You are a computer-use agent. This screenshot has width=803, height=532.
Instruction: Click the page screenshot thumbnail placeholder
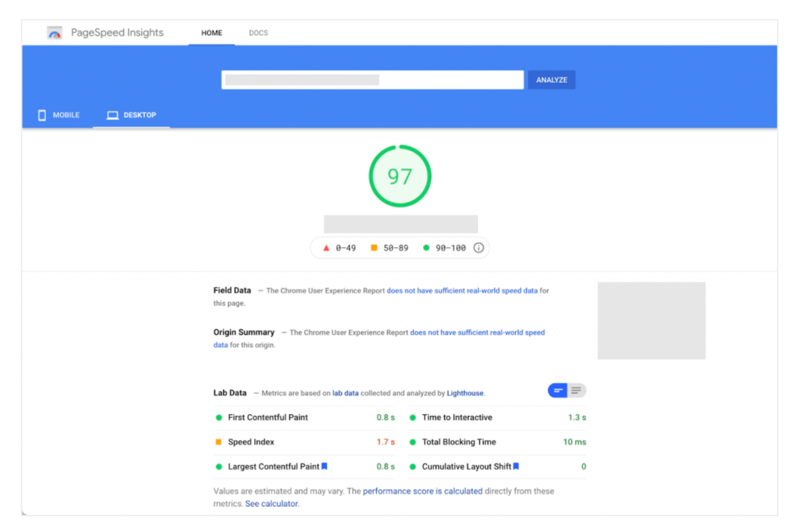pos(652,321)
